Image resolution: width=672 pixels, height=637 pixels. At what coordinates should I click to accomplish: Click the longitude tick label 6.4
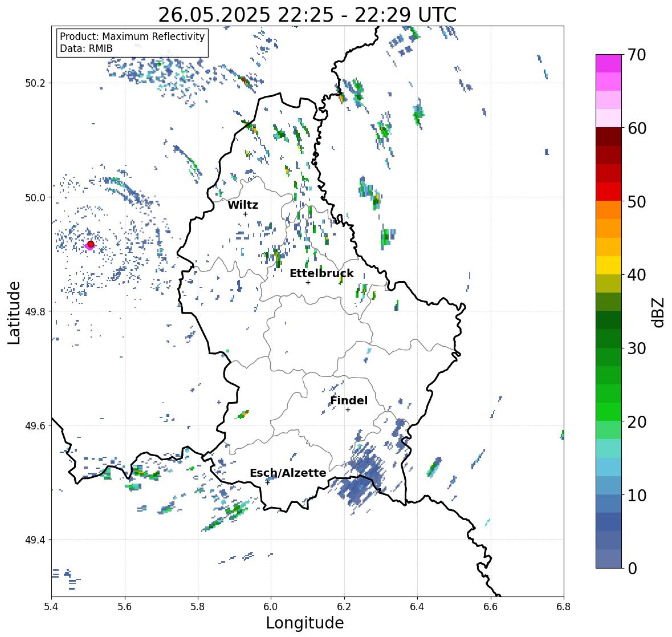(417, 607)
